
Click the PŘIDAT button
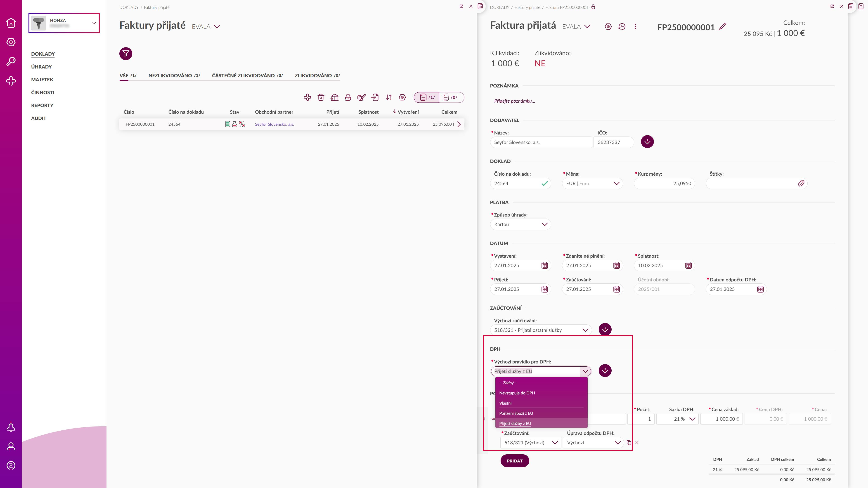pos(515,461)
